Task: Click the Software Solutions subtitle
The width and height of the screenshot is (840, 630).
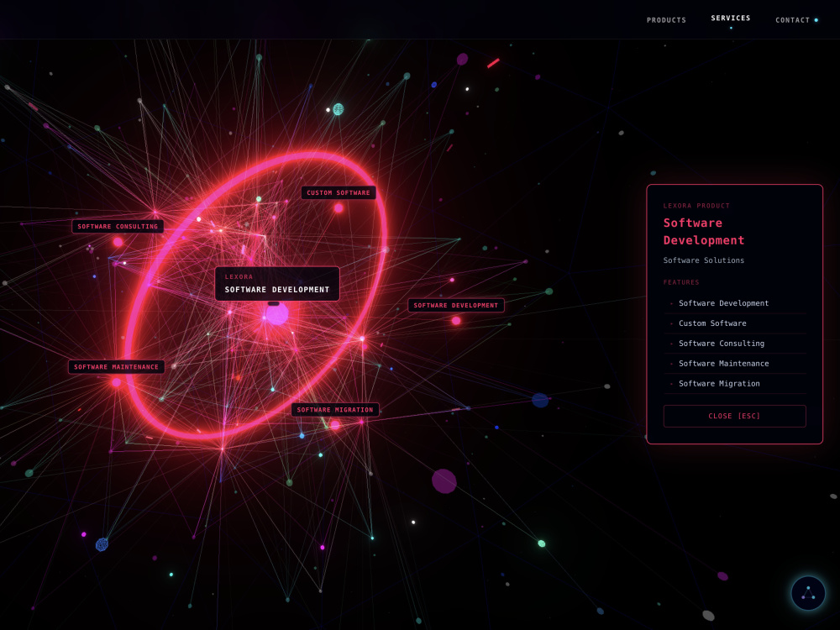Action: [x=703, y=260]
